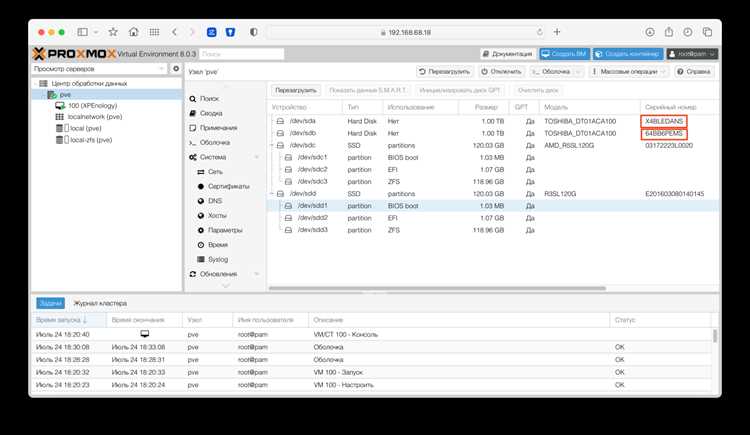This screenshot has height=435, width=750.
Task: Click the white shield extension icon in Safari
Action: [230, 32]
